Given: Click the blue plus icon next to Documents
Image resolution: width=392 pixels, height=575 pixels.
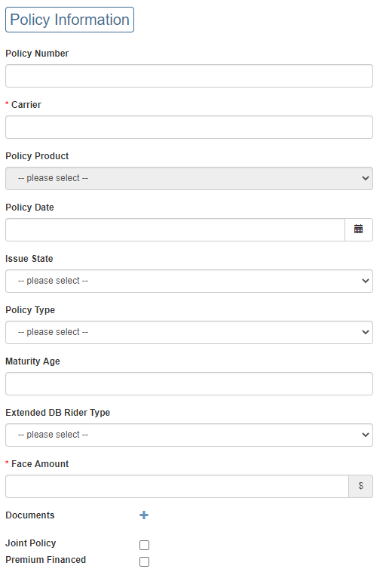Looking at the screenshot, I should click(144, 515).
